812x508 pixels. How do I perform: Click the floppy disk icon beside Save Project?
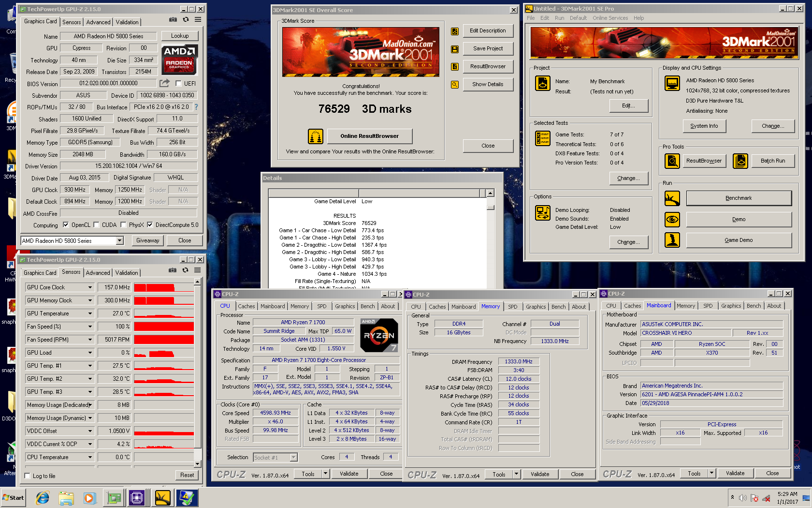[x=454, y=49]
